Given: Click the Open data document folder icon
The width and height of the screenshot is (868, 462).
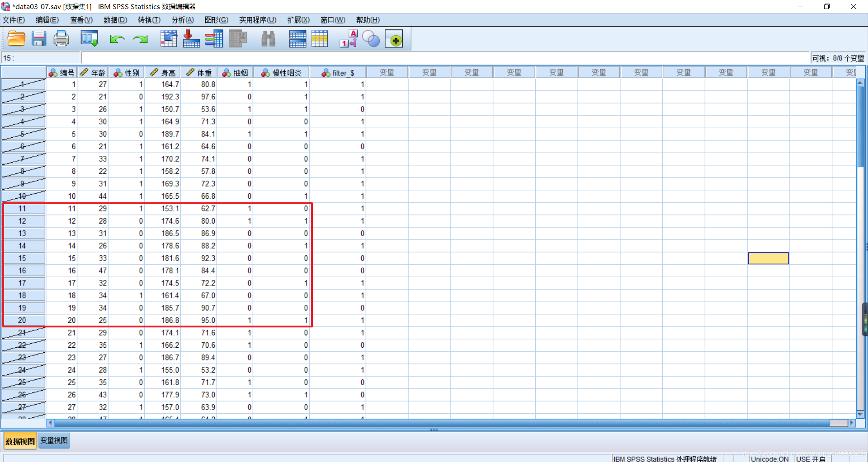Looking at the screenshot, I should tap(16, 39).
